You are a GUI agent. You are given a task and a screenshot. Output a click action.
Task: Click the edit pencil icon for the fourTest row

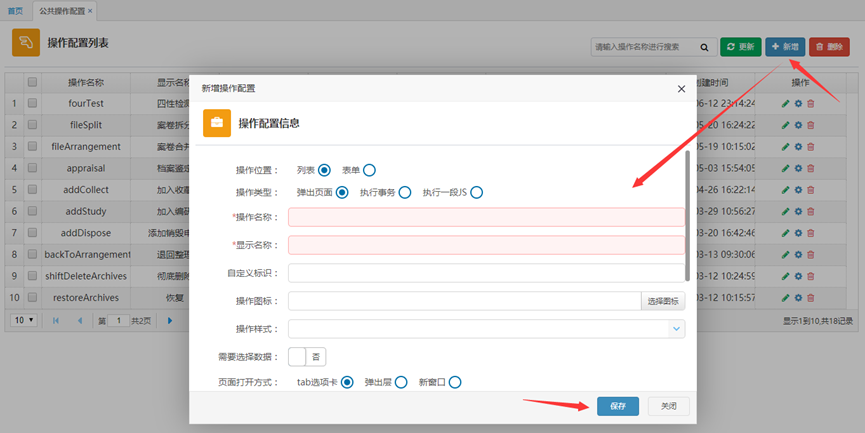786,104
